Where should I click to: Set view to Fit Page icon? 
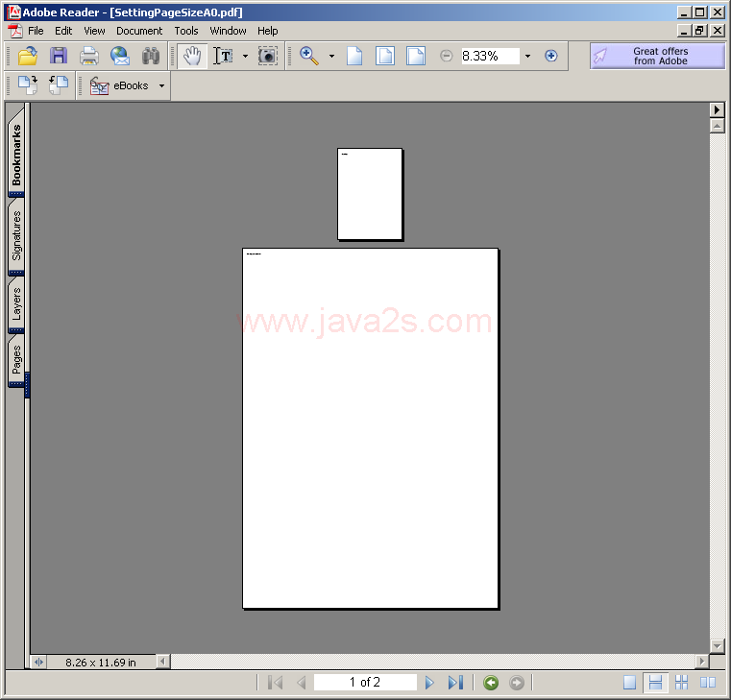(385, 56)
